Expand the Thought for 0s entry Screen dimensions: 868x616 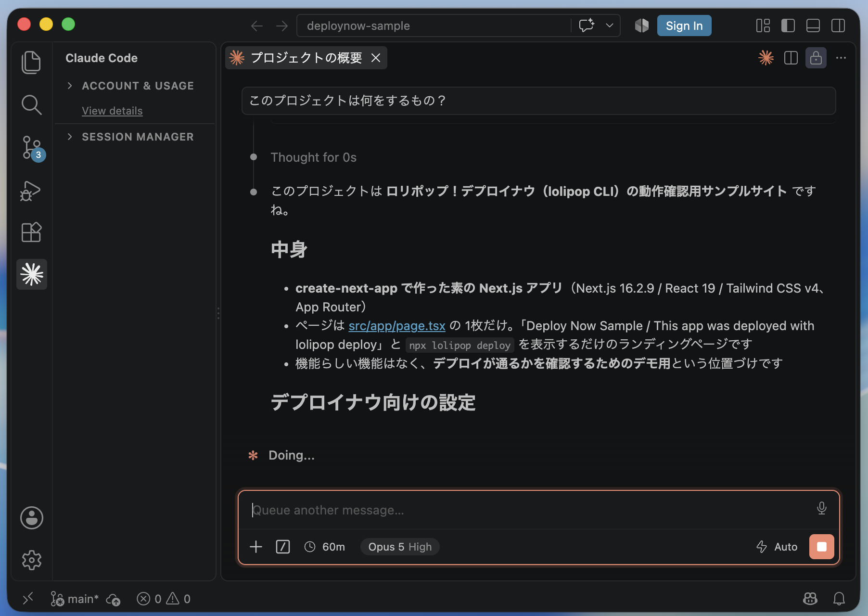[x=314, y=157]
